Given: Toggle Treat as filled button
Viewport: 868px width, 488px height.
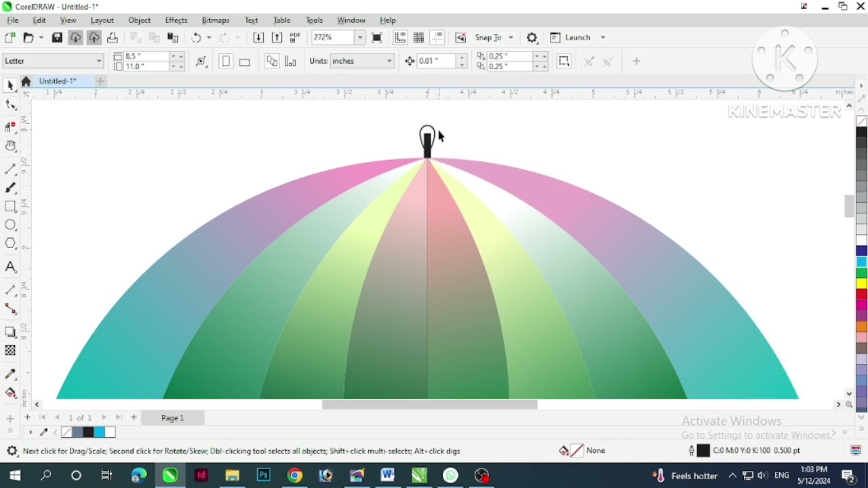Looking at the screenshot, I should click(564, 61).
